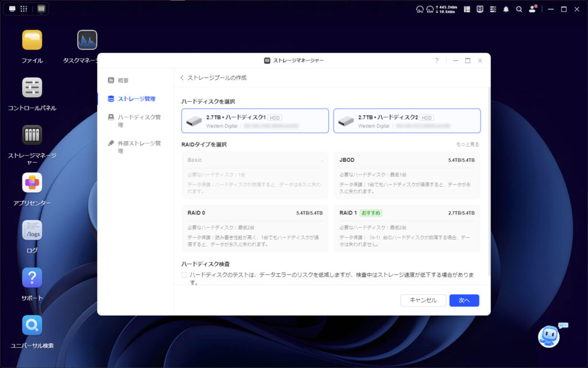Image resolution: width=588 pixels, height=368 pixels.
Task: Select the JBOD storage type
Action: [x=407, y=175]
